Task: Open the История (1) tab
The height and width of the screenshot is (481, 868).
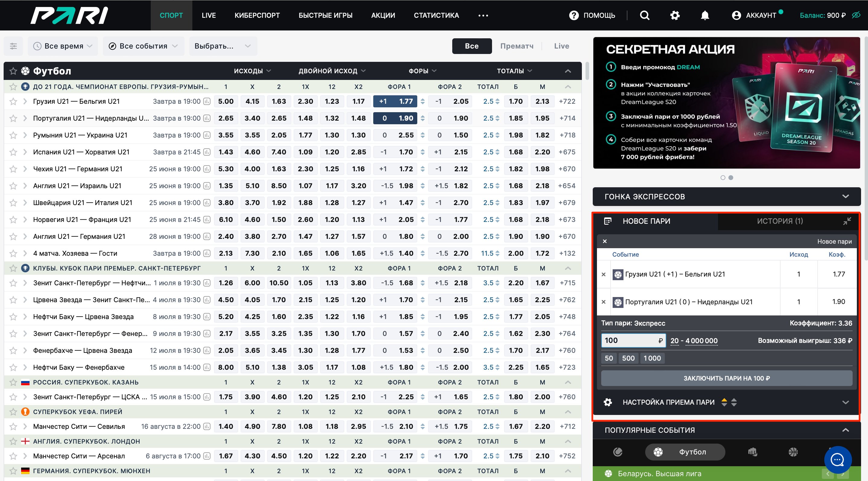Action: click(x=780, y=221)
